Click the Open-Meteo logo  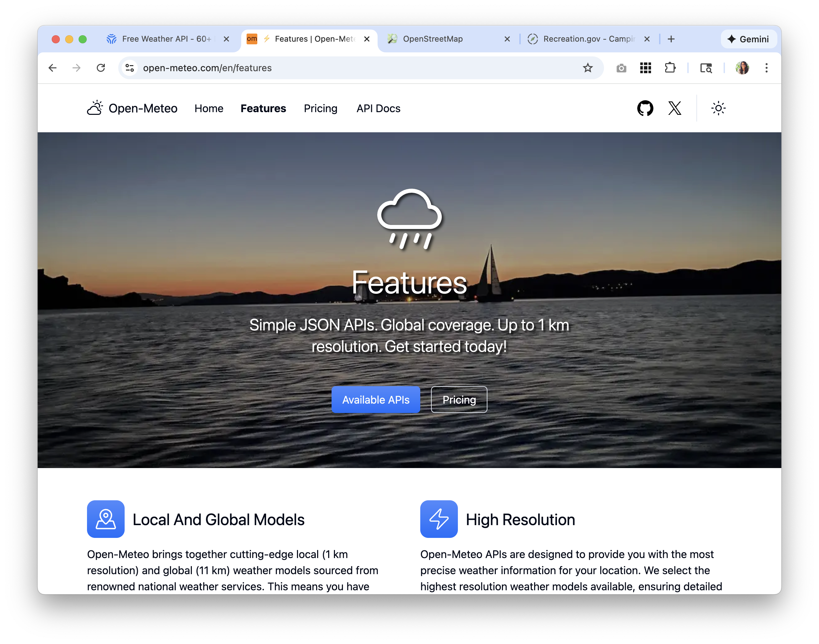[132, 108]
